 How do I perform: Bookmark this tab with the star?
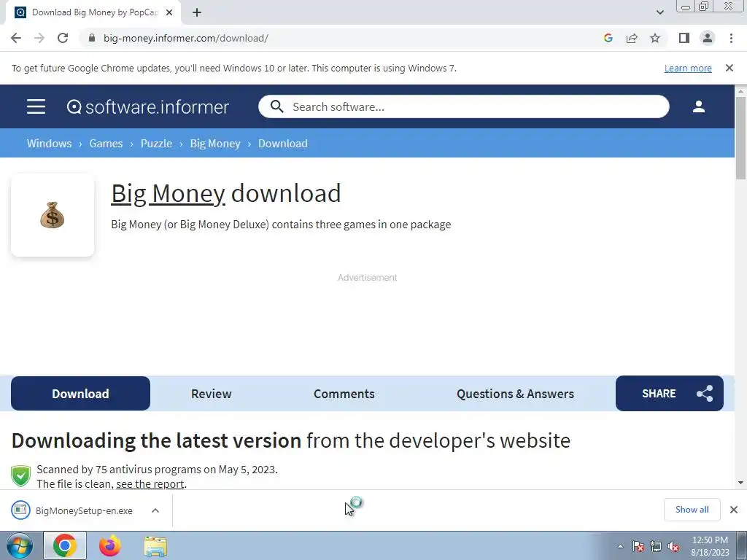coord(655,38)
